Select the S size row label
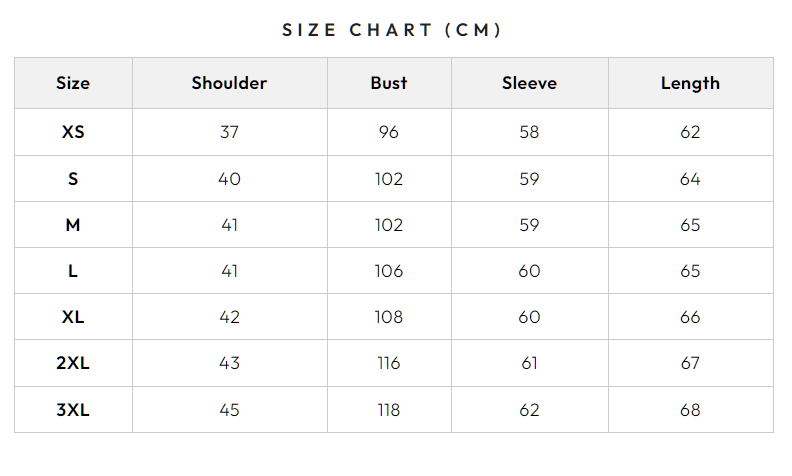This screenshot has height=476, width=792. tap(73, 179)
